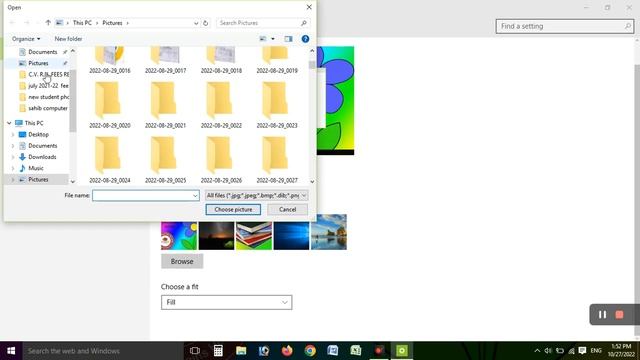
Task: Expand address bar history dropdown
Action: coord(196,23)
